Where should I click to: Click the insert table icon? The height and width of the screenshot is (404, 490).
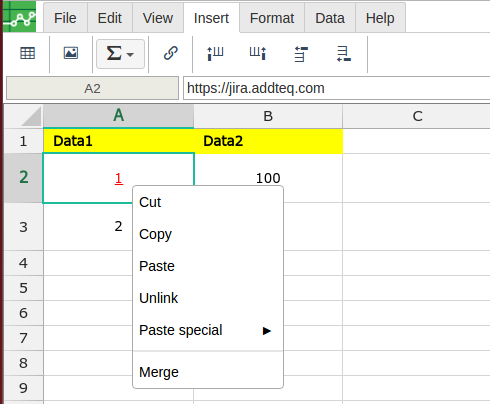pyautogui.click(x=27, y=53)
